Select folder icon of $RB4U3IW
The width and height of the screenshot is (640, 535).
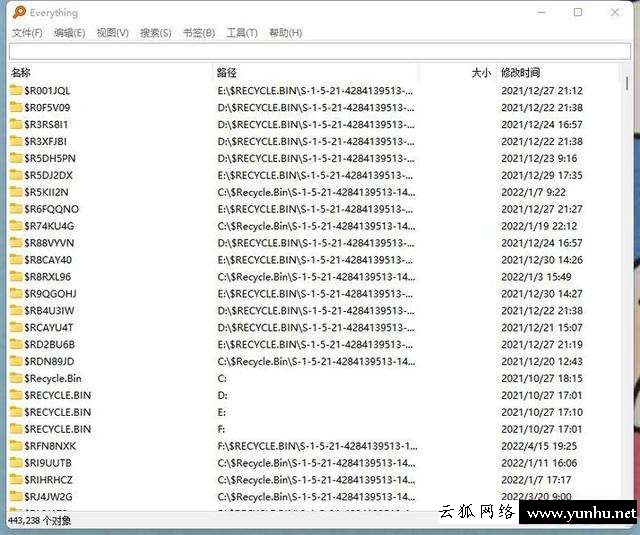(x=16, y=310)
